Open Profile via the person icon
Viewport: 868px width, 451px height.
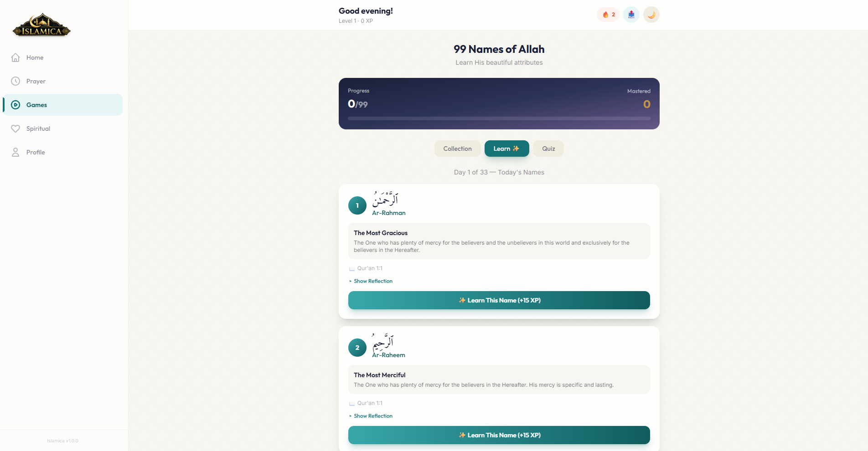click(x=15, y=152)
